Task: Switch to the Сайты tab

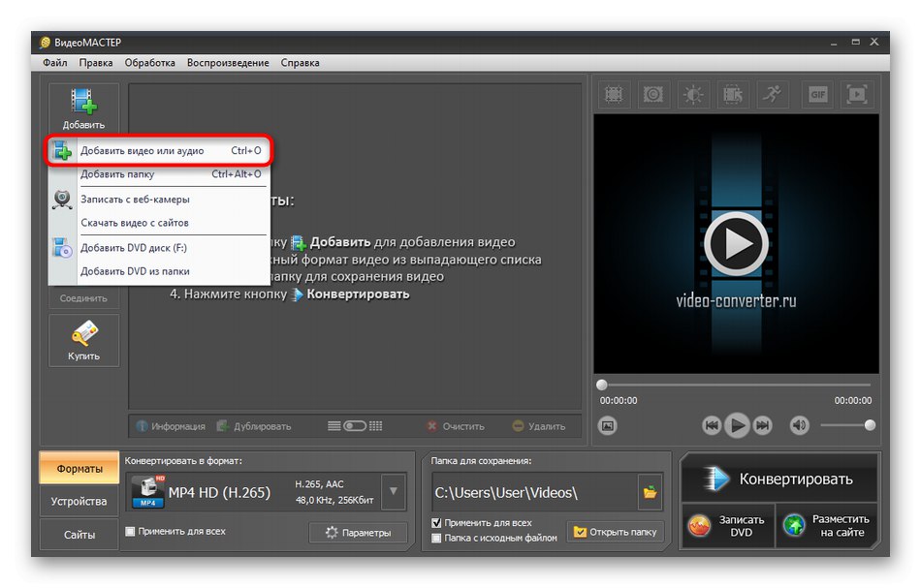Action: tap(79, 535)
